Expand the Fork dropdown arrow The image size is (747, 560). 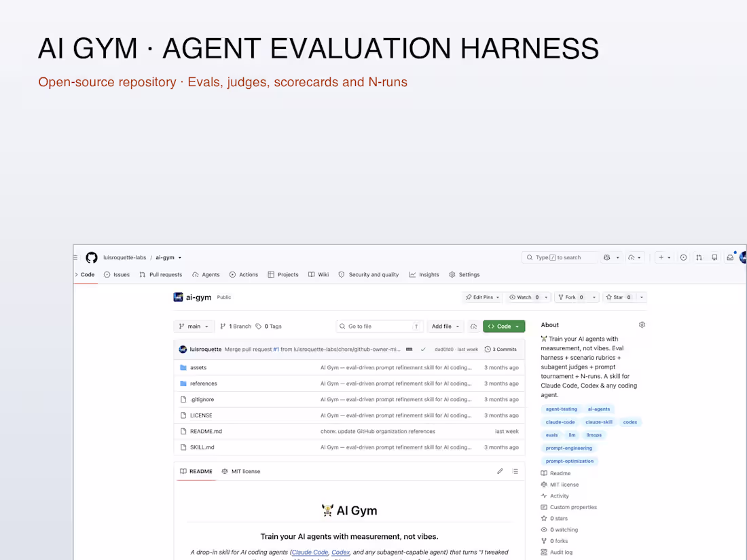pyautogui.click(x=594, y=297)
